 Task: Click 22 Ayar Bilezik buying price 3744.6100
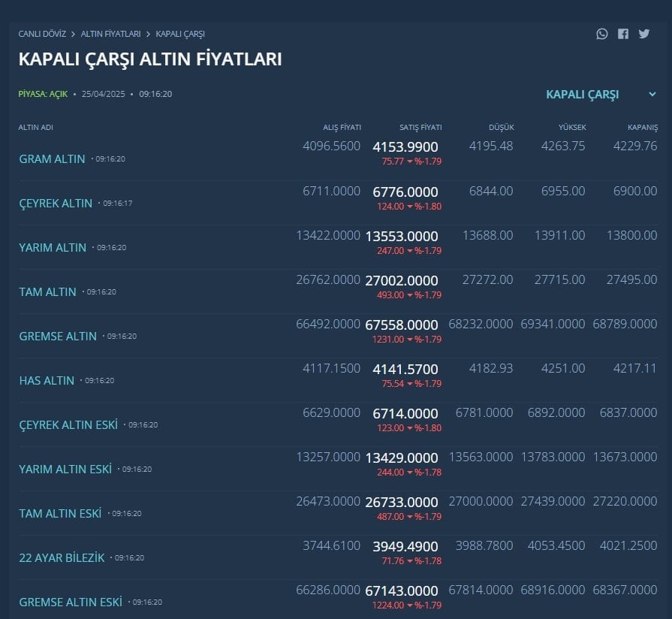pyautogui.click(x=331, y=545)
